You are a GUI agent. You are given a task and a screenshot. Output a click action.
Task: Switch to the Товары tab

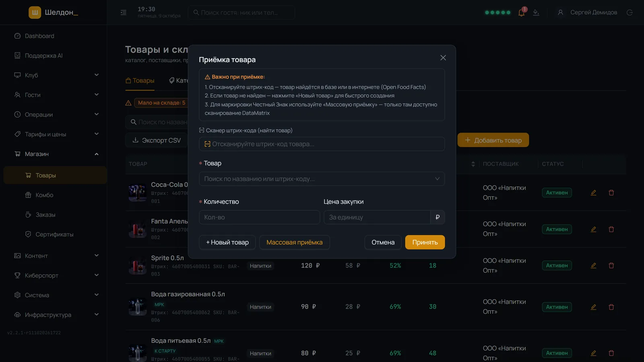(140, 81)
